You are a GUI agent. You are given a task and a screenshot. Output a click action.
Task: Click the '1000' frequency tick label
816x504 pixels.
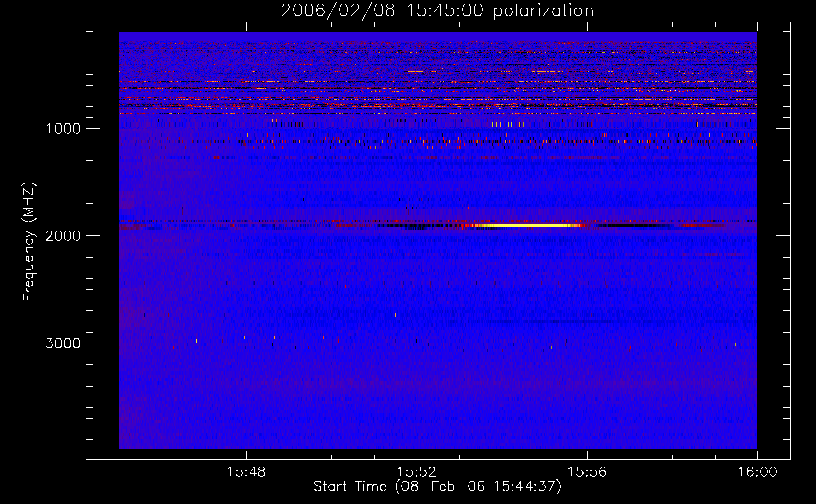point(64,129)
